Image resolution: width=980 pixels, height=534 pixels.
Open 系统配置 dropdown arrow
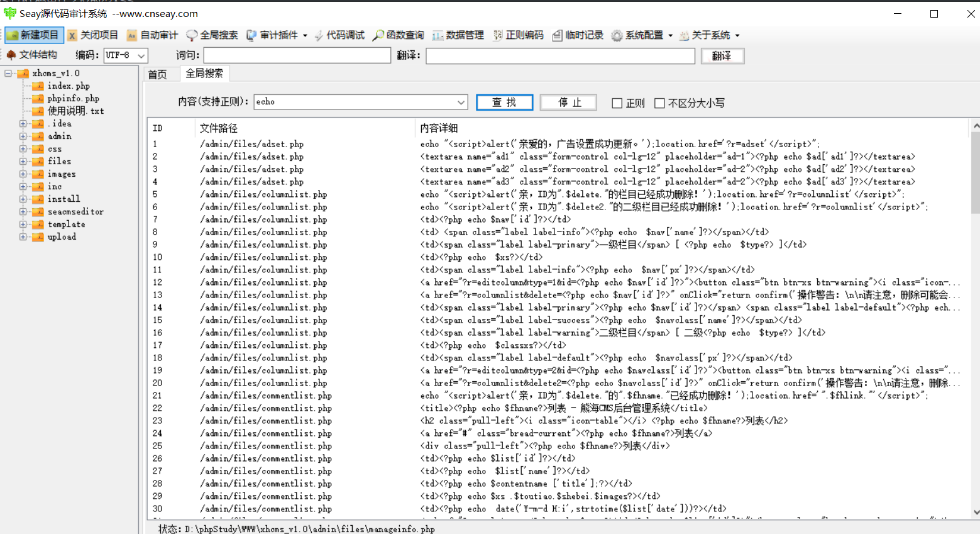670,36
